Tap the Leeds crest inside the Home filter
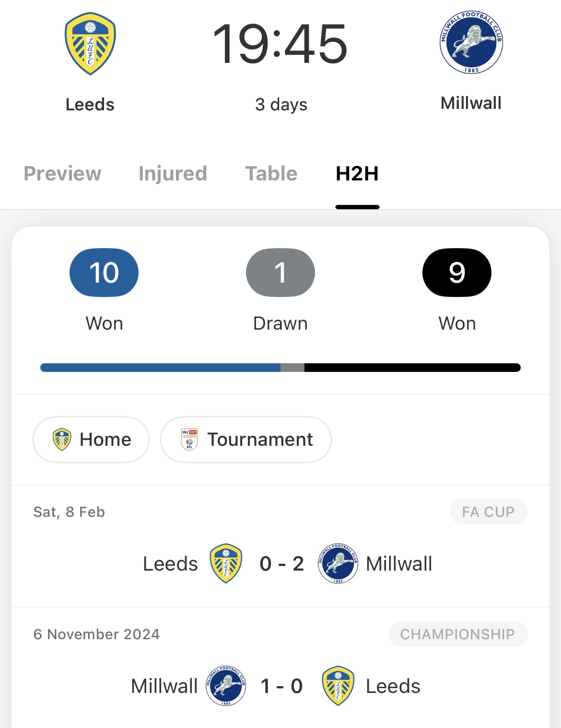The width and height of the screenshot is (561, 728). point(62,440)
